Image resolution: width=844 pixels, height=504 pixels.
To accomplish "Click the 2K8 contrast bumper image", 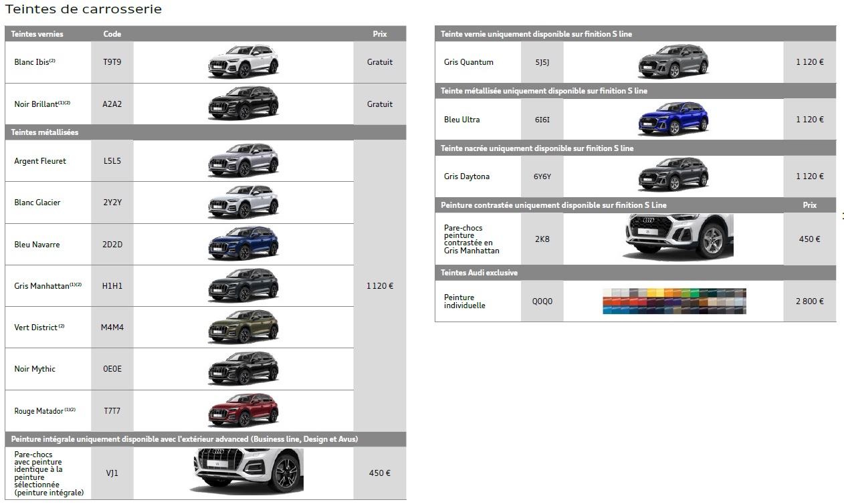I will pos(678,237).
